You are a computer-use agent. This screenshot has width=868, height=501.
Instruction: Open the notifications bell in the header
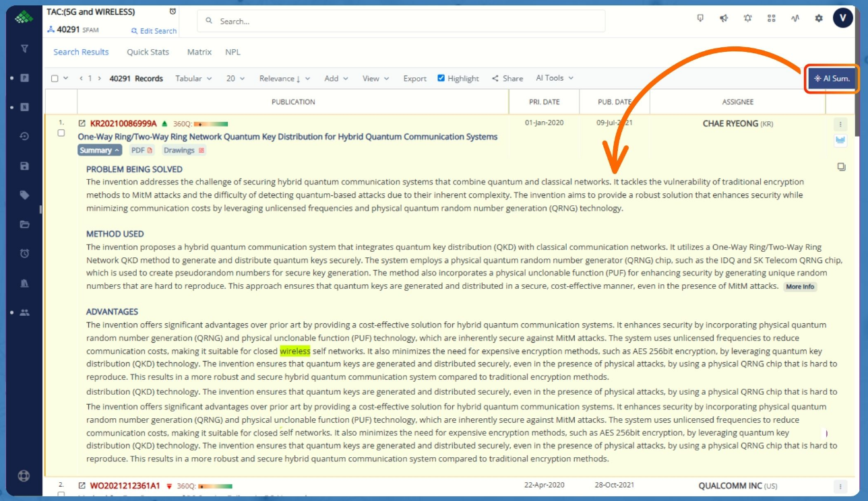click(747, 19)
